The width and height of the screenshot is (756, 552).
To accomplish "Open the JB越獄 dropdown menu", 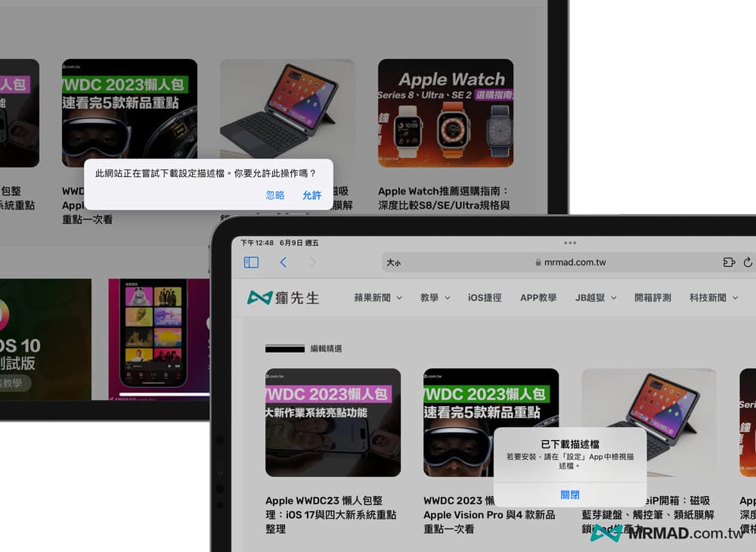I will point(596,298).
